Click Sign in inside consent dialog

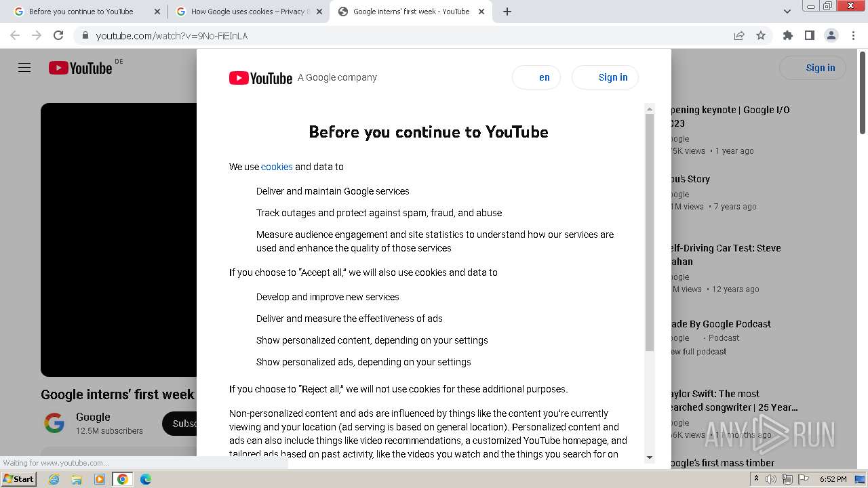(x=605, y=77)
